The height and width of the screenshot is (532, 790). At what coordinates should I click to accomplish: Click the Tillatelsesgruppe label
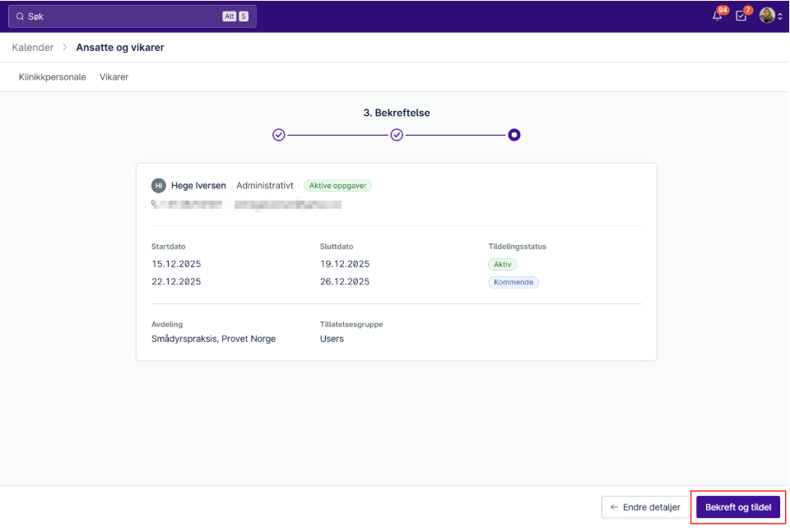(x=351, y=325)
